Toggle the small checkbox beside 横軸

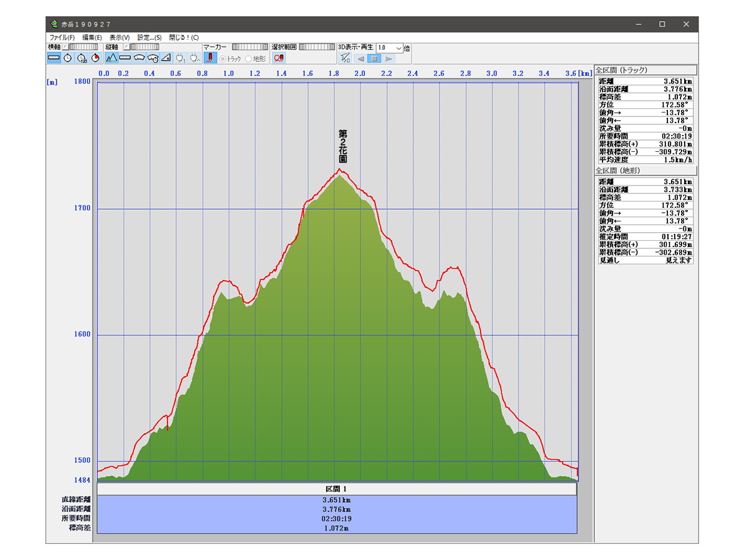point(65,47)
